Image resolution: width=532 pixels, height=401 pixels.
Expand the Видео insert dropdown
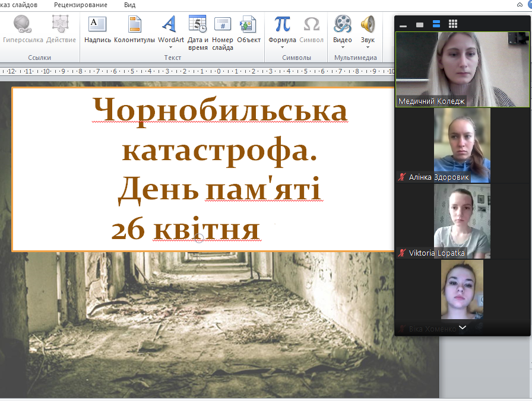(x=342, y=47)
